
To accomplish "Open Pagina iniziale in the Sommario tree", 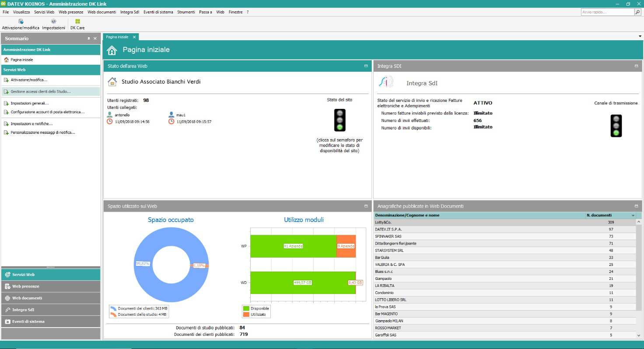I will coord(22,60).
